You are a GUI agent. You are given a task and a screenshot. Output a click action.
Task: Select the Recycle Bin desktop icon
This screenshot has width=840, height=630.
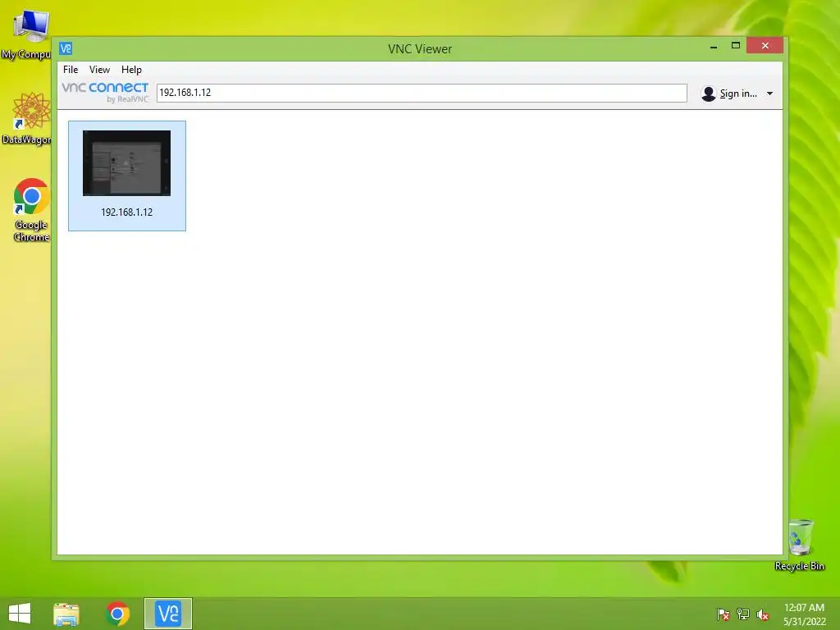800,545
